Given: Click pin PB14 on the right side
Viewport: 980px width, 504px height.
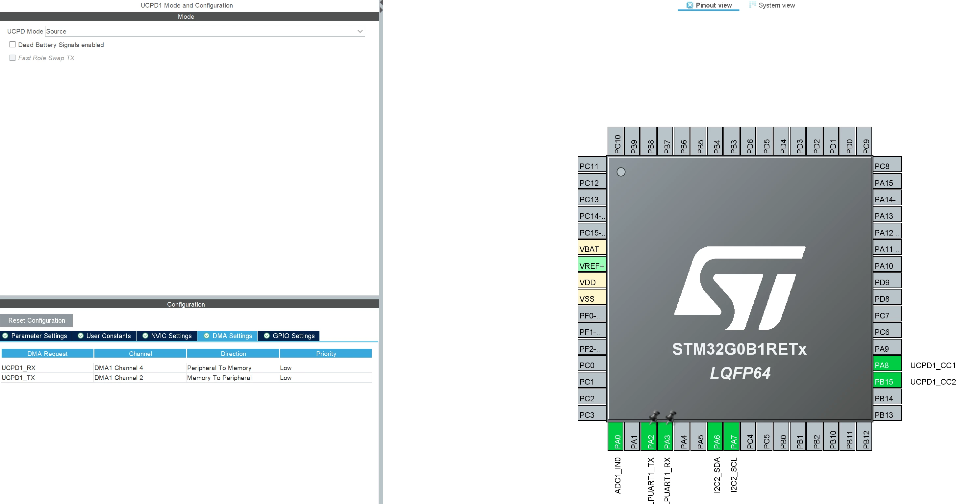Looking at the screenshot, I should (x=887, y=397).
